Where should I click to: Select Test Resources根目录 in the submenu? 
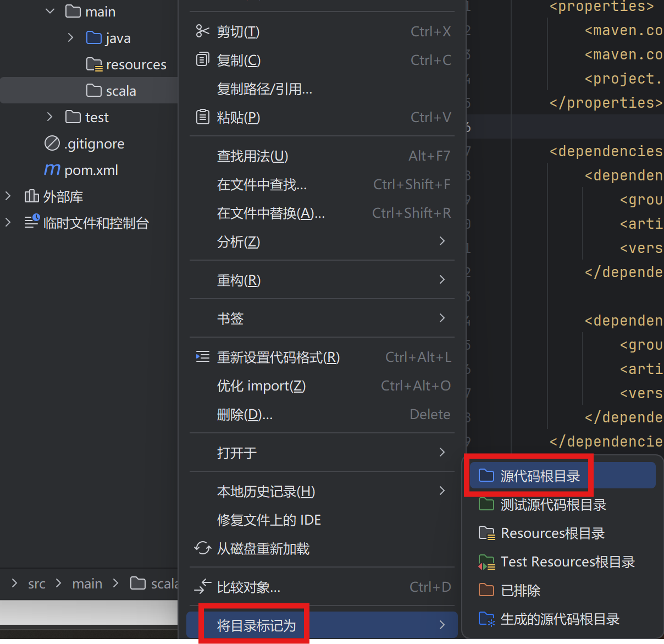(563, 561)
